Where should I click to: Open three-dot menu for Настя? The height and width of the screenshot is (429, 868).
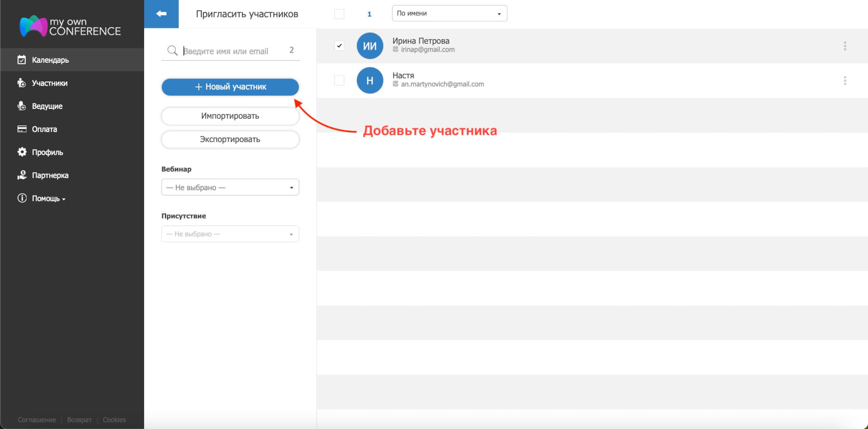845,81
